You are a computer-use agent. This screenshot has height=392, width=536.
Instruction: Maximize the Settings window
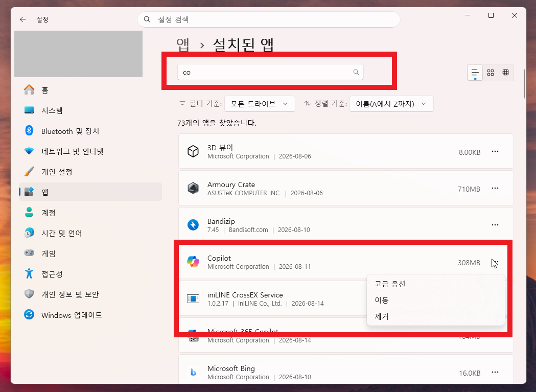coord(491,15)
